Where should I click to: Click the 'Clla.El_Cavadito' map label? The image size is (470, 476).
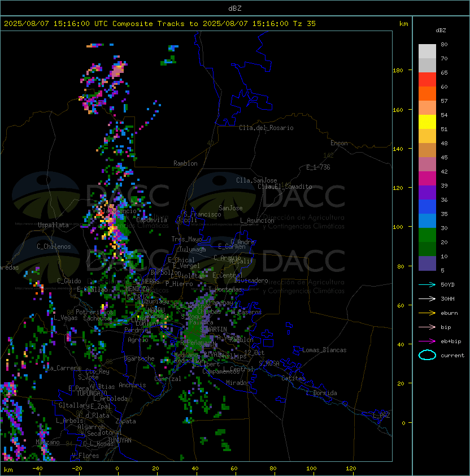click(x=285, y=187)
